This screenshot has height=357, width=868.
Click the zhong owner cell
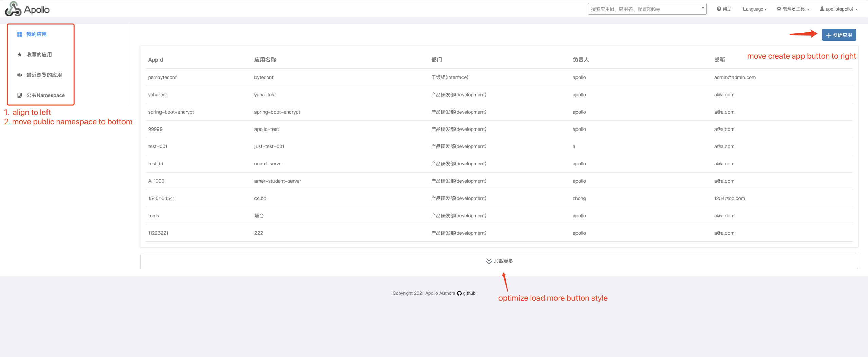pos(579,198)
